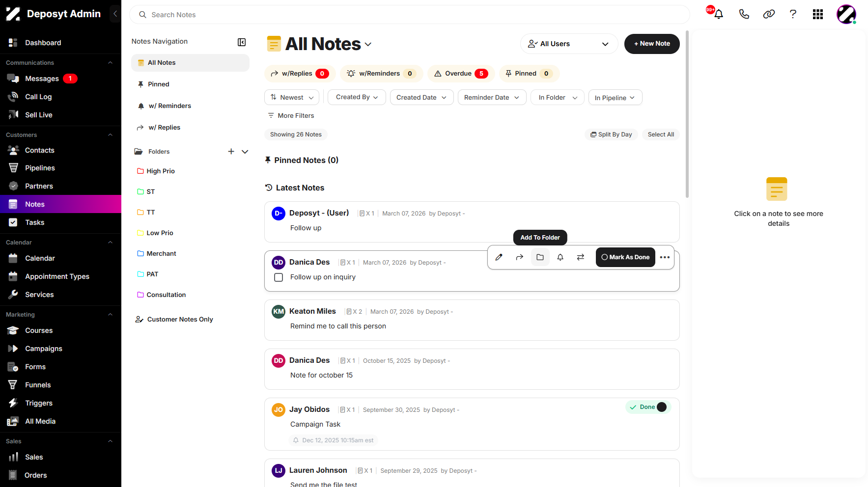868x487 pixels.
Task: Open the notifications bell in header
Action: pos(719,14)
